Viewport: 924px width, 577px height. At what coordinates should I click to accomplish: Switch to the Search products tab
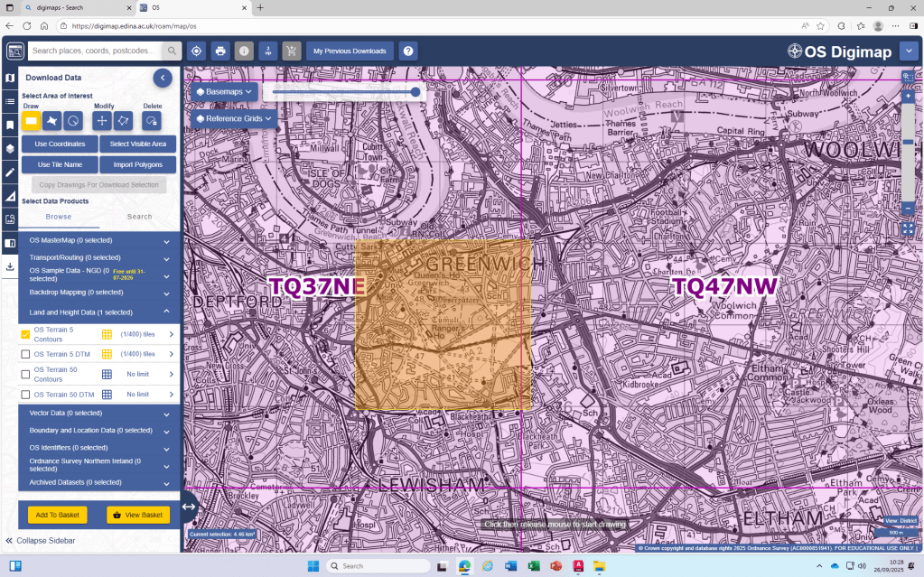coord(139,217)
